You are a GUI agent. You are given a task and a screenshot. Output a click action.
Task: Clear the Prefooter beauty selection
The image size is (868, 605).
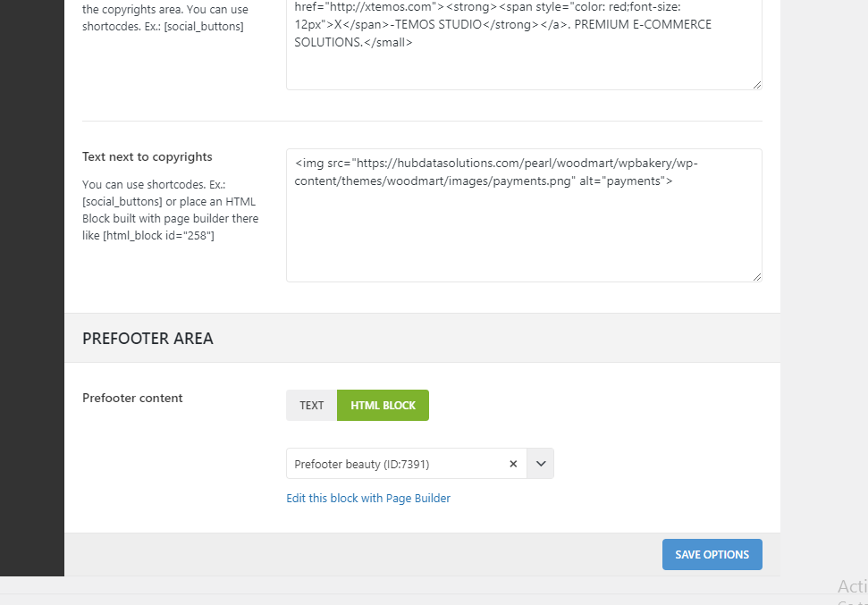pyautogui.click(x=513, y=464)
